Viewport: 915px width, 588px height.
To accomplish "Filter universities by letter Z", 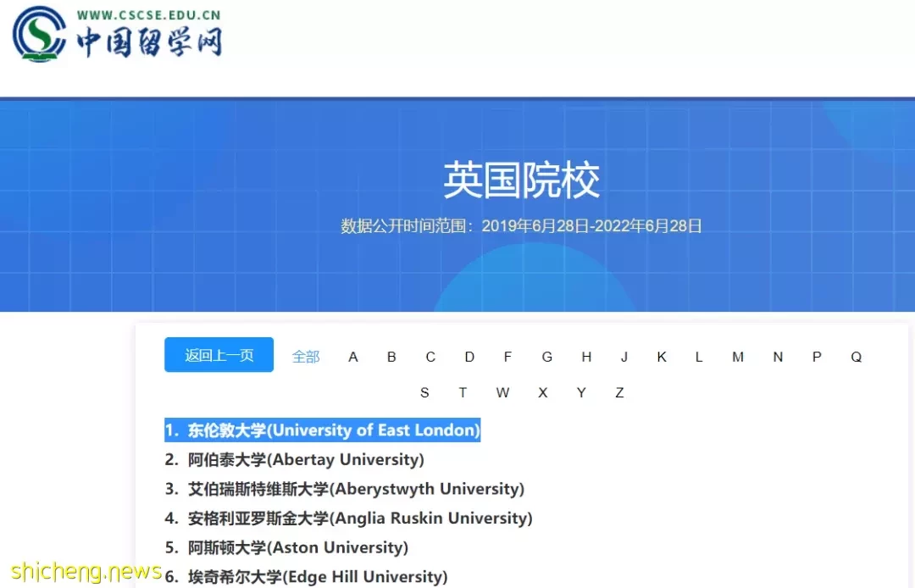I will point(619,393).
